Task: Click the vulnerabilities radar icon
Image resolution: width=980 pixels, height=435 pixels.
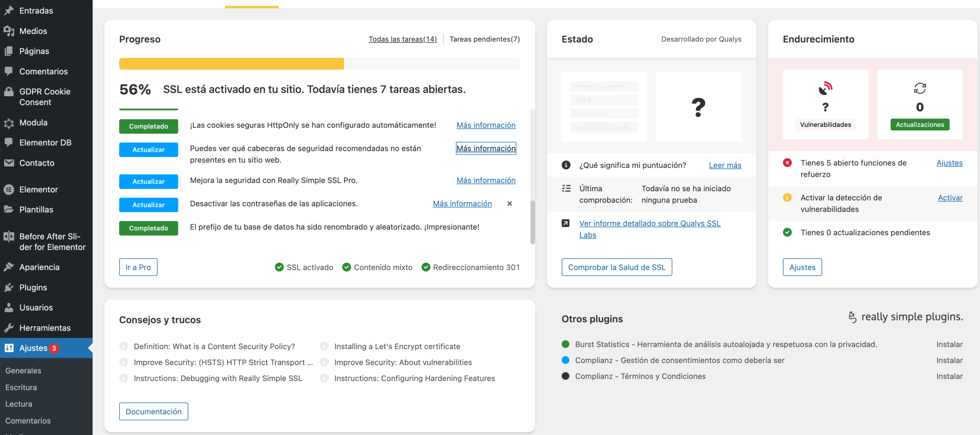Action: pos(825,88)
